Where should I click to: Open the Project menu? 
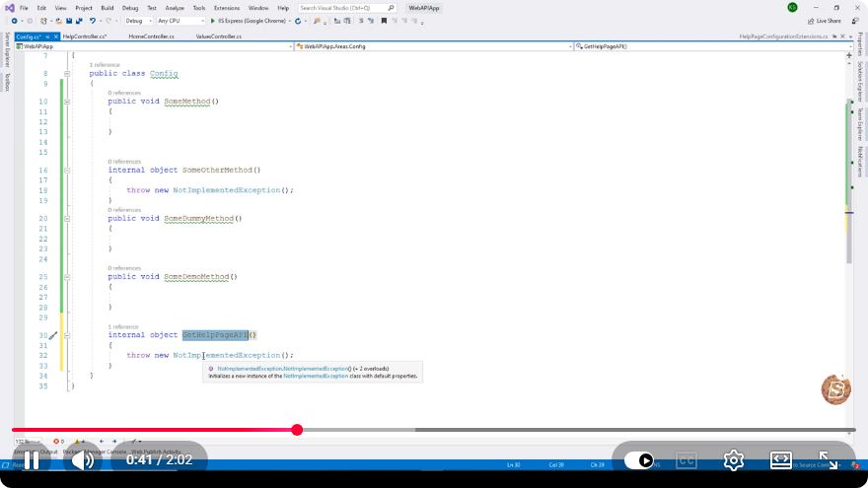pos(84,8)
